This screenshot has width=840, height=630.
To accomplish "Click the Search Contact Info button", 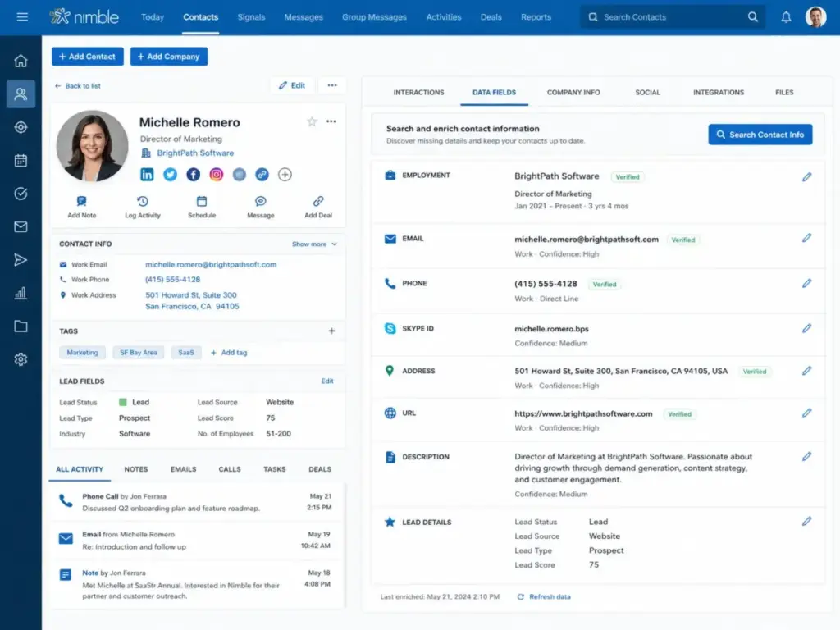I will pos(760,135).
